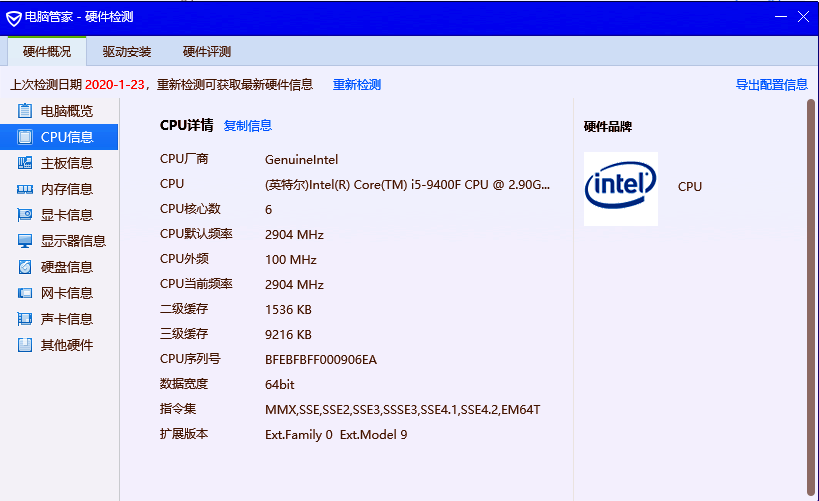Switch to the 硬件概况 tab
Image resolution: width=819 pixels, height=501 pixels.
[47, 51]
